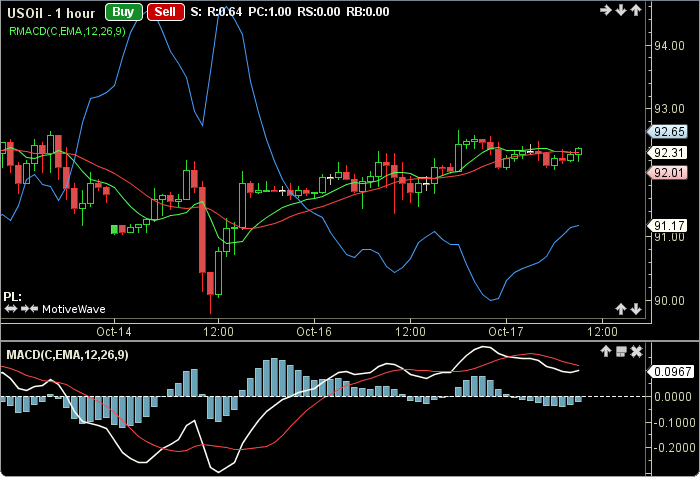700x477 pixels.
Task: Click the 0.0000 MACD axis label
Action: coord(673,397)
